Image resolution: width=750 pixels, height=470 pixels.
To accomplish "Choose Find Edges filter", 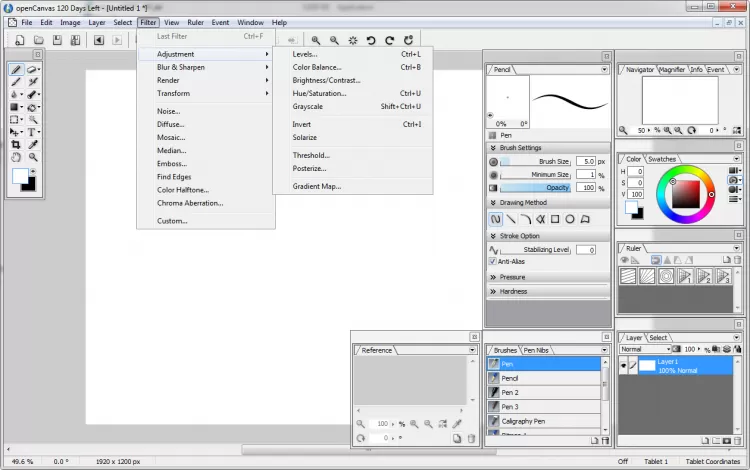I will [x=206, y=177].
